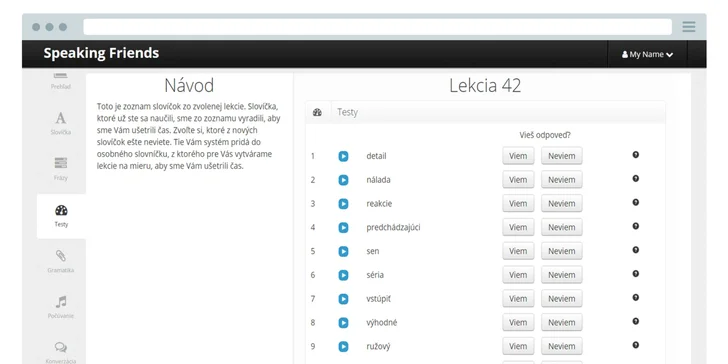Click Viem for sen
This screenshot has height=364, width=728.
[x=518, y=251]
